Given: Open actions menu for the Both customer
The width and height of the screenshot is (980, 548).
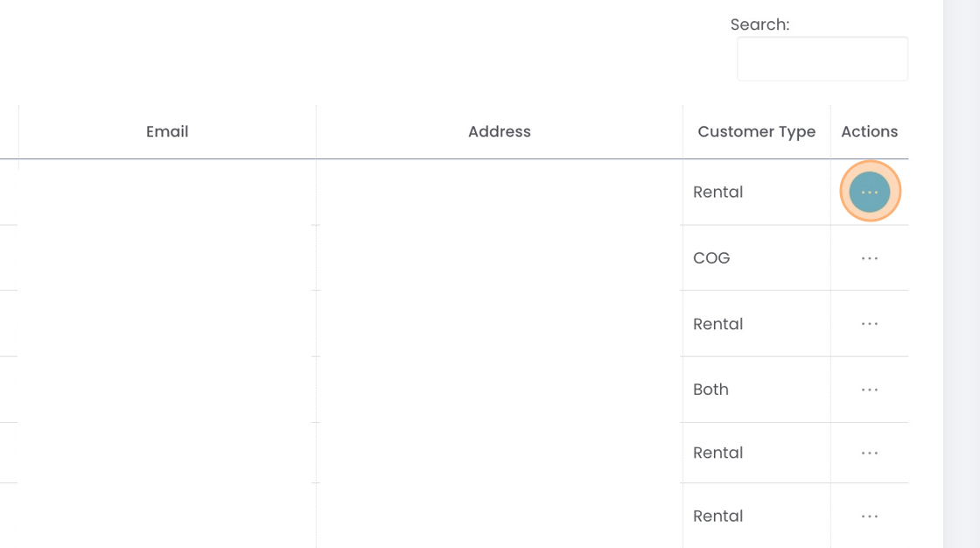Looking at the screenshot, I should [870, 390].
